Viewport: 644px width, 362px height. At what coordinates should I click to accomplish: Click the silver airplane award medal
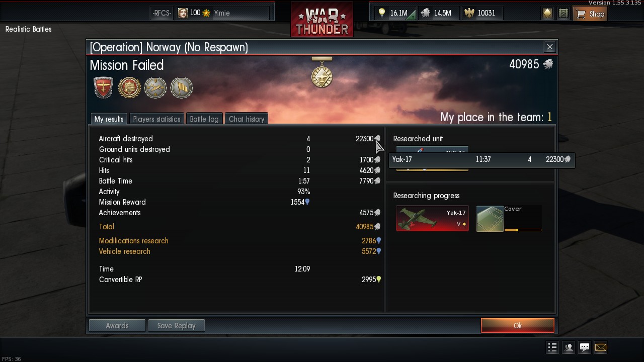tap(155, 87)
